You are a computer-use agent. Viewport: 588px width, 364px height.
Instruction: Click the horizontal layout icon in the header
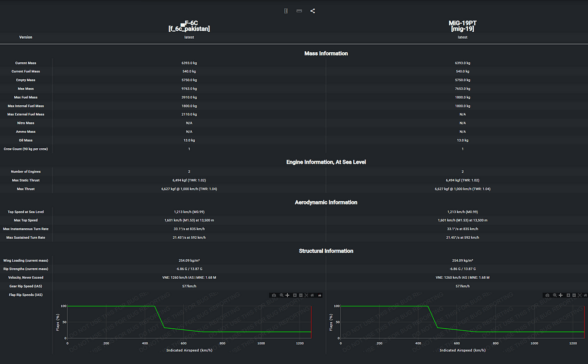[299, 11]
